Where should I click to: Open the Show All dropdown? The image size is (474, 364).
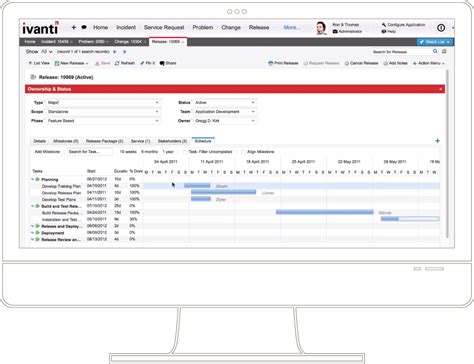click(46, 52)
